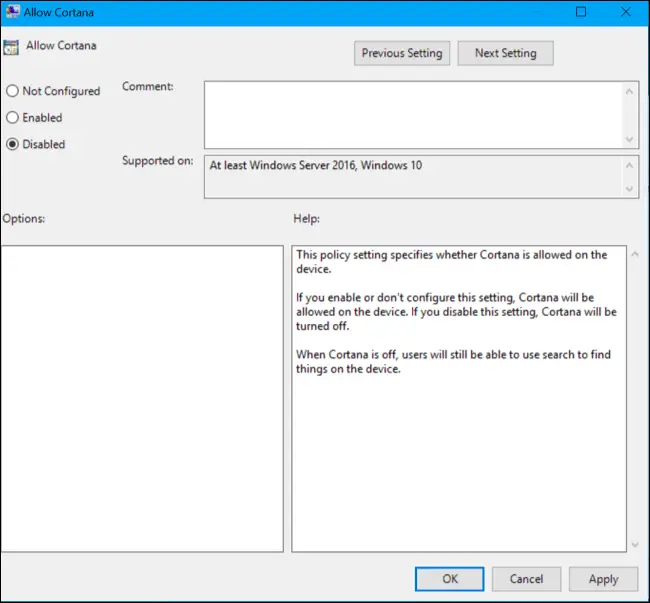Go to Next Setting
Viewport: 650px width, 603px height.
click(x=505, y=53)
